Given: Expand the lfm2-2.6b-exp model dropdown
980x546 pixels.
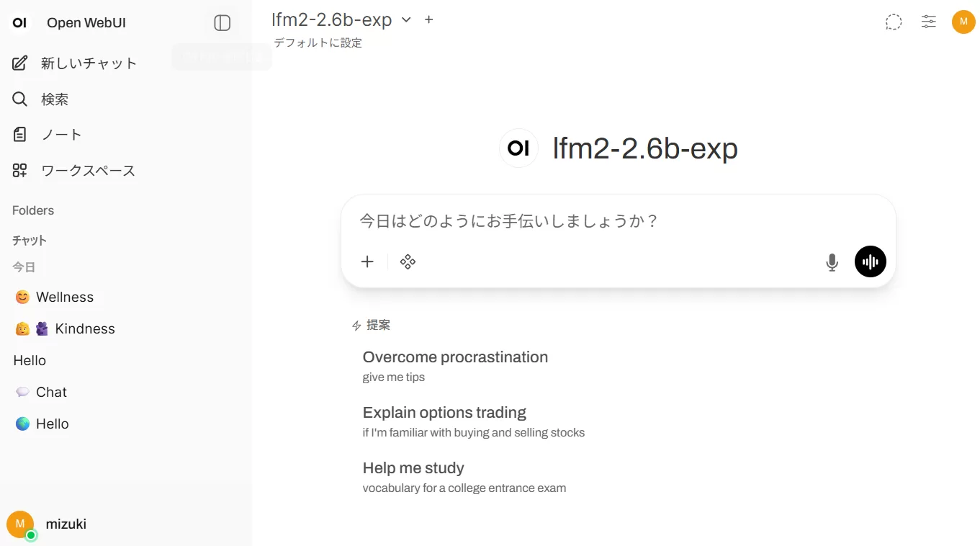Looking at the screenshot, I should pyautogui.click(x=406, y=20).
